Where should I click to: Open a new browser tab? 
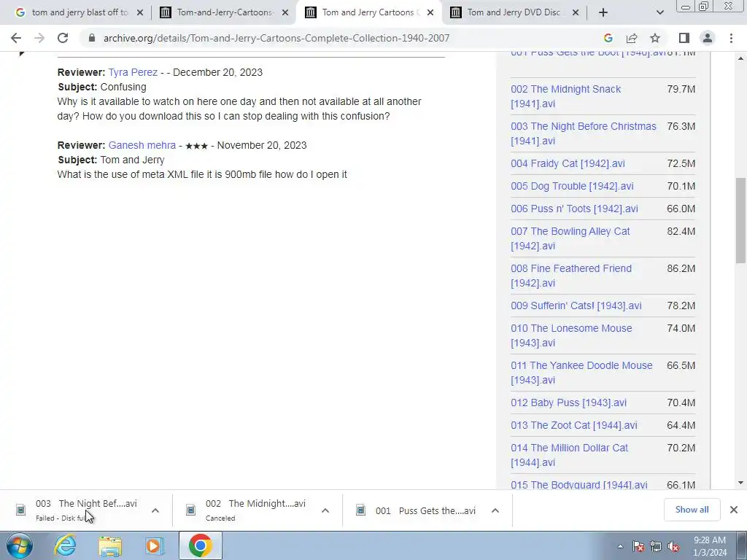603,12
